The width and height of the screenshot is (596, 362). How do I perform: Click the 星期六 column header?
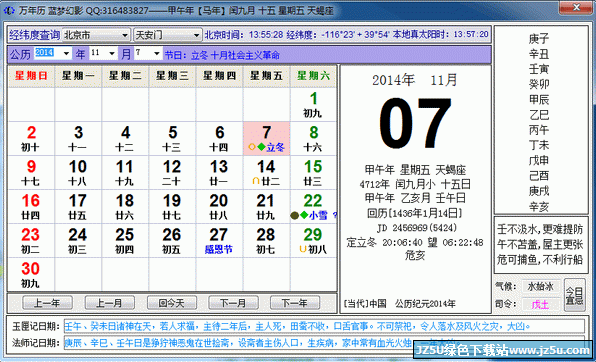pyautogui.click(x=313, y=76)
